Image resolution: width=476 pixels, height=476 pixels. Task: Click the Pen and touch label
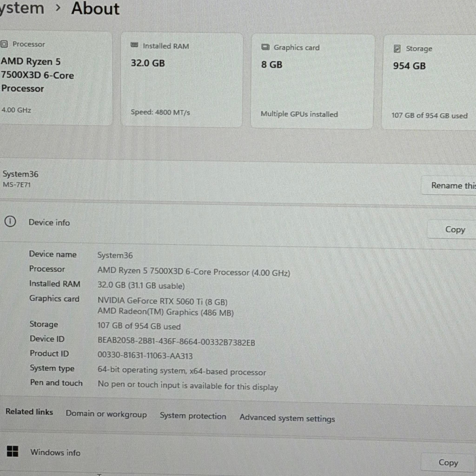click(x=56, y=383)
